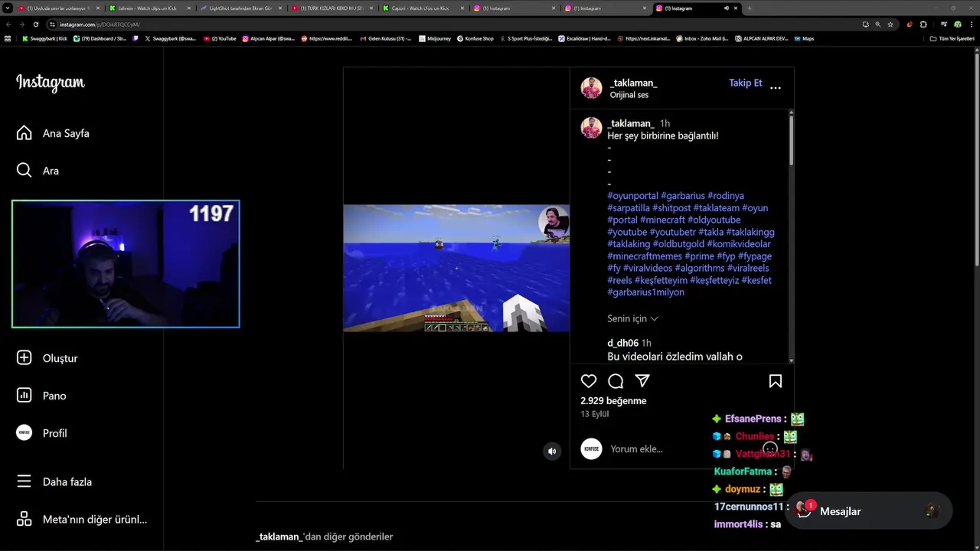Open Meta'nın diğer ürünleri icon

pos(24,519)
